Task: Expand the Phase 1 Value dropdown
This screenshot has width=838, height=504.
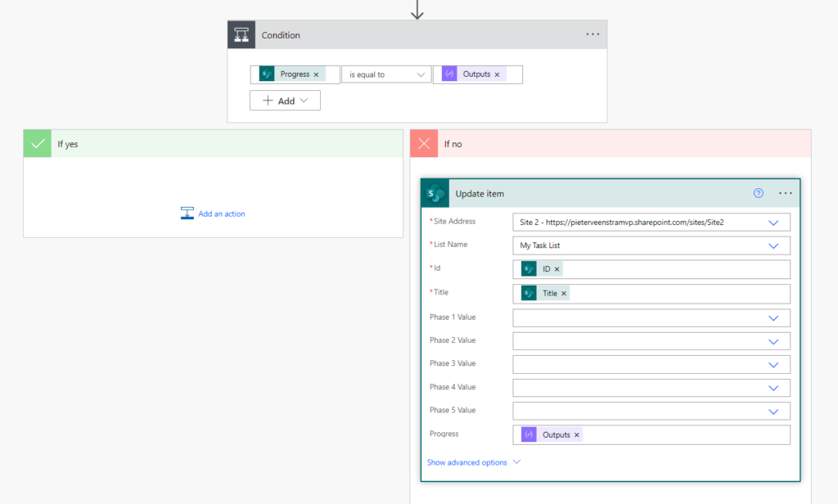Action: pos(773,318)
